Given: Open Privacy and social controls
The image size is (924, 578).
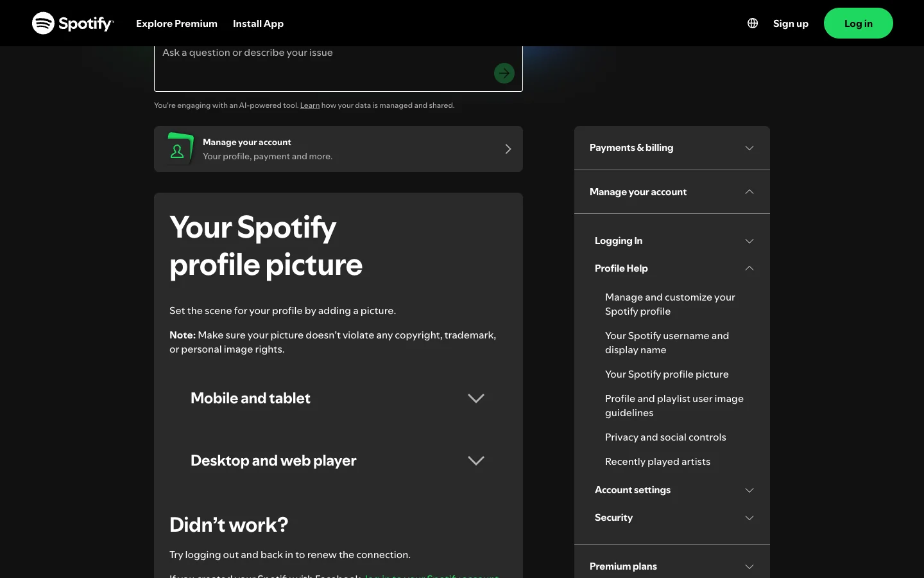Looking at the screenshot, I should tap(665, 437).
